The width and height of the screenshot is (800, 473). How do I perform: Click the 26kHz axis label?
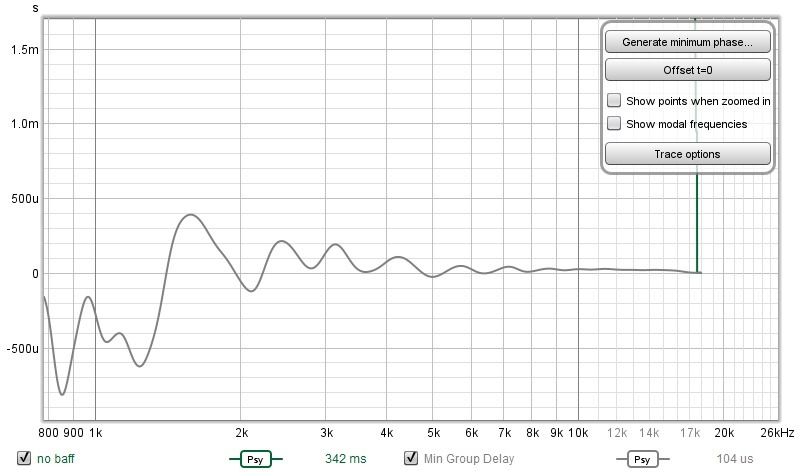click(x=777, y=433)
